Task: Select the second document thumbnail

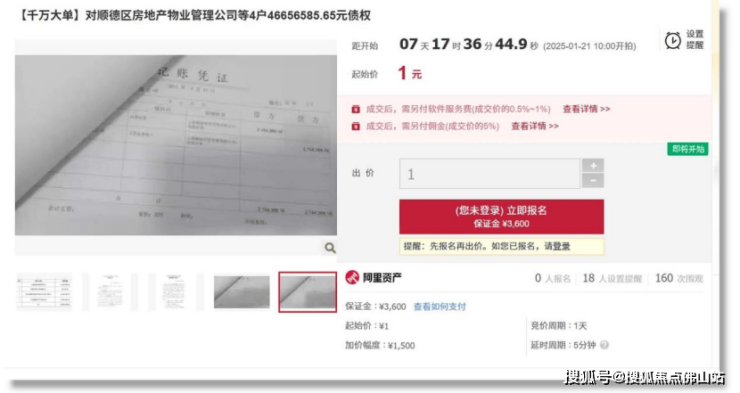Action: coord(110,292)
